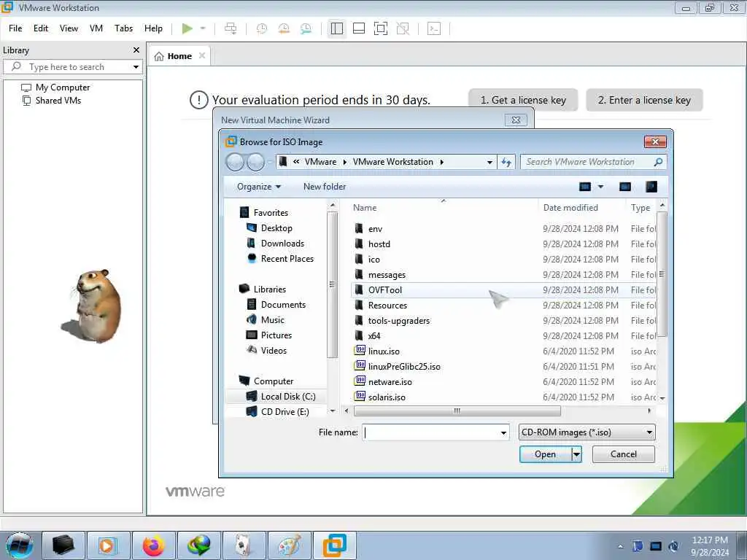Click the Unity mode icon
The image size is (747, 560).
[x=403, y=28]
